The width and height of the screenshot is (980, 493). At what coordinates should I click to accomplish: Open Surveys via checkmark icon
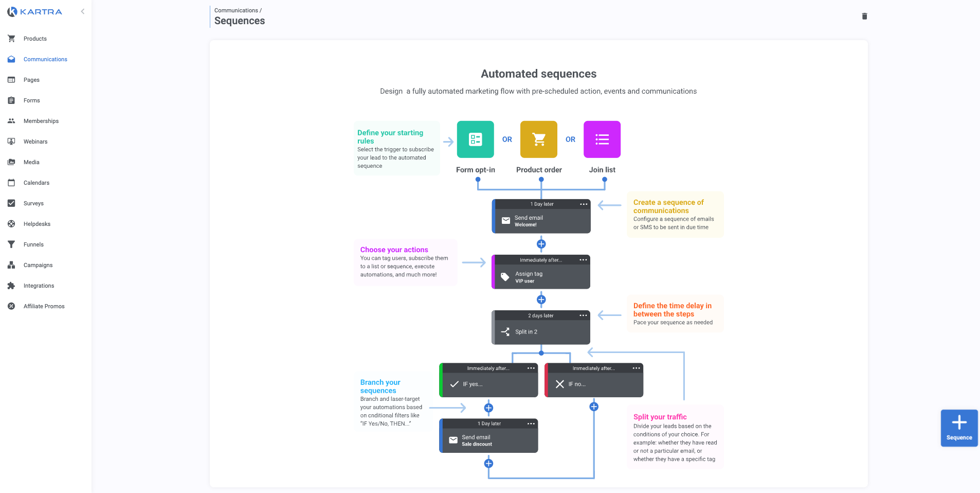pyautogui.click(x=11, y=203)
